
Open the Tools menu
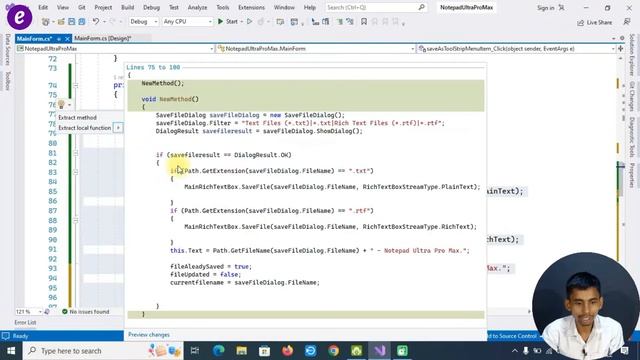click(222, 7)
